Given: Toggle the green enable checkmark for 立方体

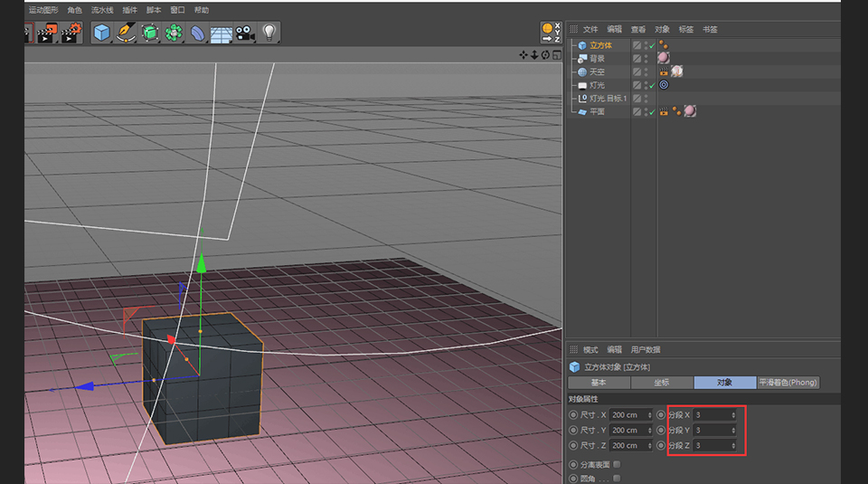Looking at the screenshot, I should (x=652, y=45).
